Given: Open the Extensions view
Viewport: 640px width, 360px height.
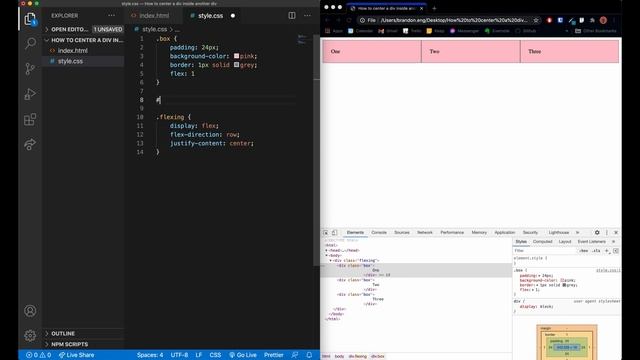Looking at the screenshot, I should (x=30, y=120).
